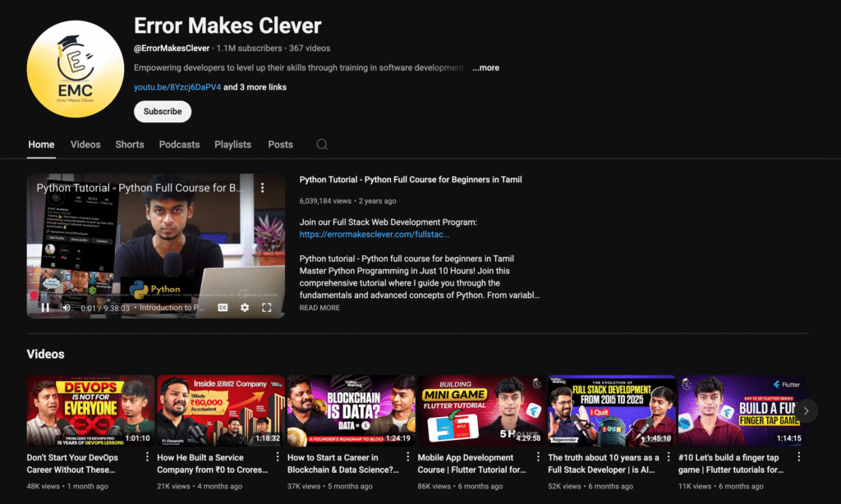Open options for How He Built a Service video
Screen dimensions: 841x504
tap(278, 457)
